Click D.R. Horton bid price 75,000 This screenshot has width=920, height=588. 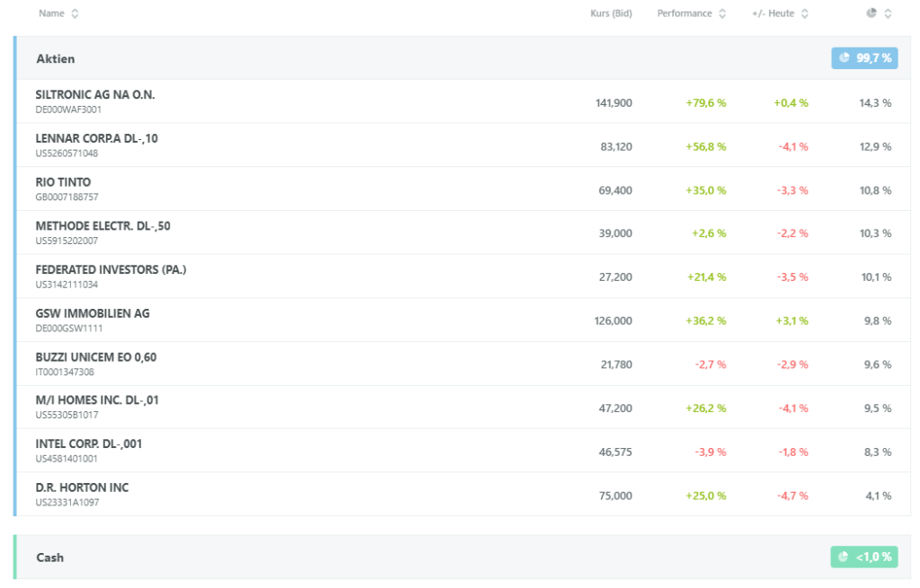point(615,496)
